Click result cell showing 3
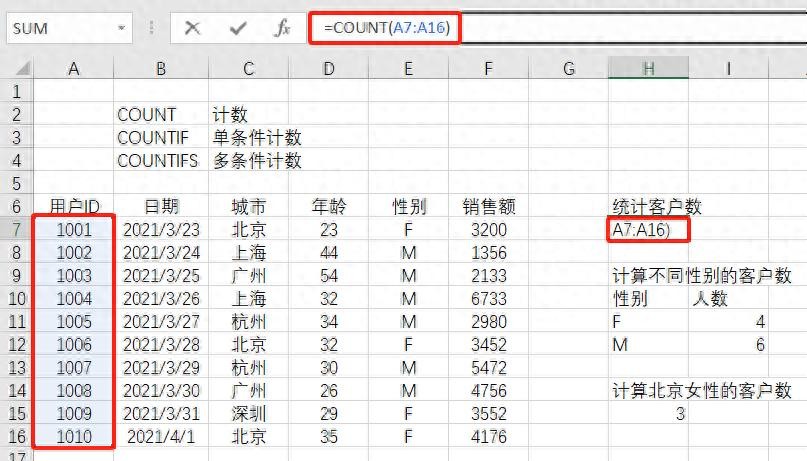Image resolution: width=807 pixels, height=461 pixels. (x=648, y=413)
